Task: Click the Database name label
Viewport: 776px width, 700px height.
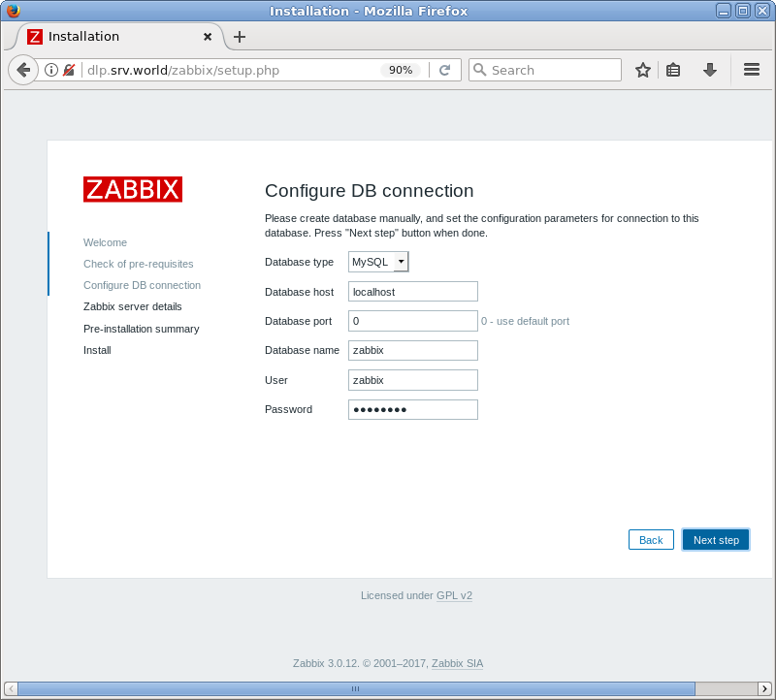Action: point(302,350)
